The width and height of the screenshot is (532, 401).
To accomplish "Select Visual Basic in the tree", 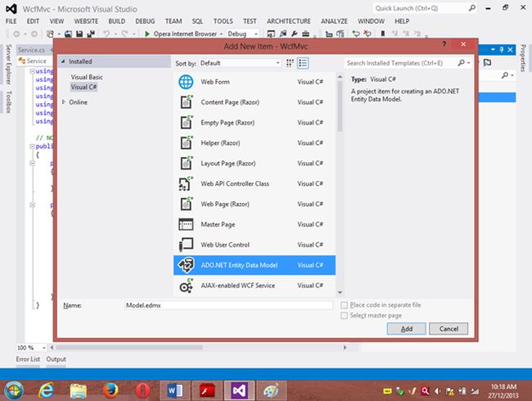I will point(87,77).
